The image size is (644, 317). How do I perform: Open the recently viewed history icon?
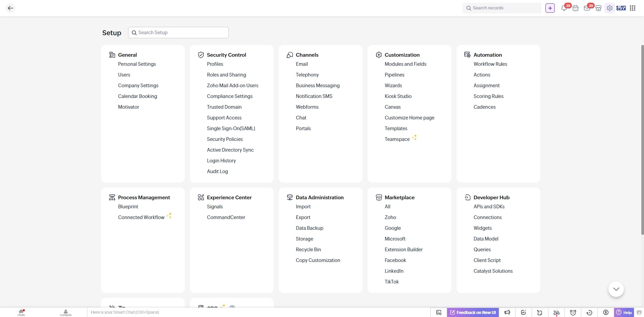point(590,312)
